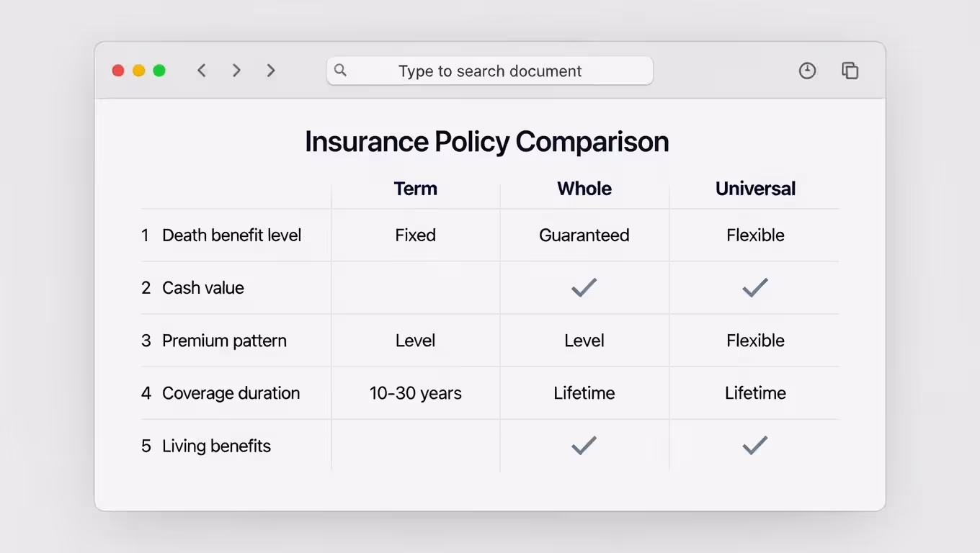Toggle the Cash value checkmark under Universal
The image size is (980, 553).
coord(754,287)
